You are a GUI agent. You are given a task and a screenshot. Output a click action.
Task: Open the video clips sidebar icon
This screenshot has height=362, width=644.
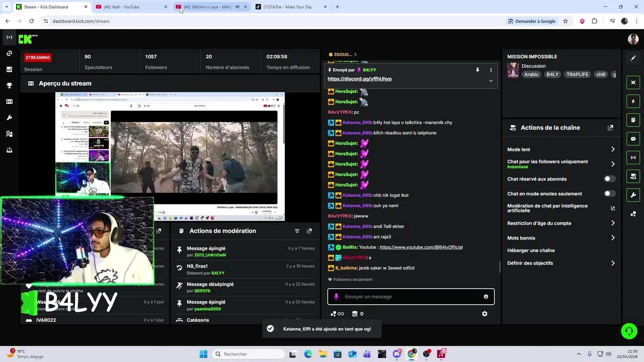[9, 102]
